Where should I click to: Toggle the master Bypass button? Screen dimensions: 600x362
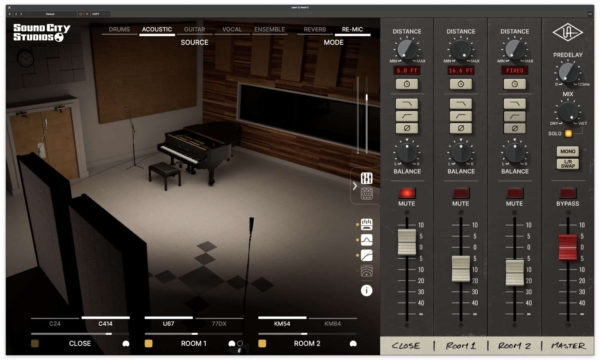[568, 193]
